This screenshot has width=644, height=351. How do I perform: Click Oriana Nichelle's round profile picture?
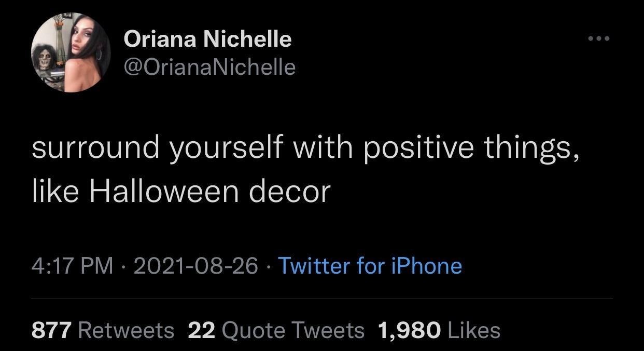click(x=71, y=53)
